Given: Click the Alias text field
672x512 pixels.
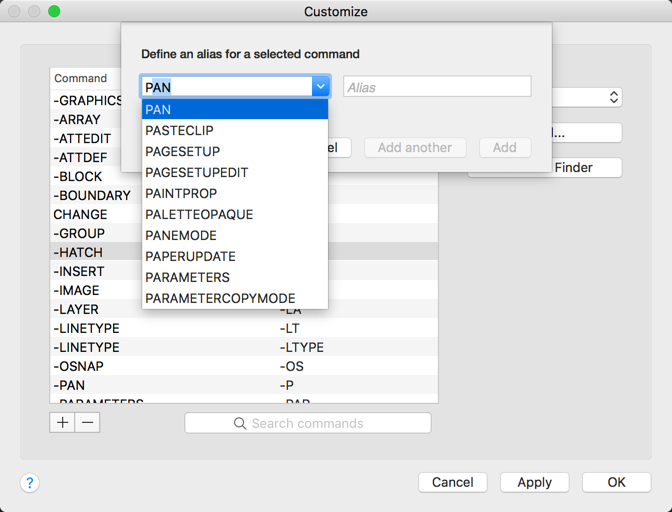Looking at the screenshot, I should click(x=437, y=87).
